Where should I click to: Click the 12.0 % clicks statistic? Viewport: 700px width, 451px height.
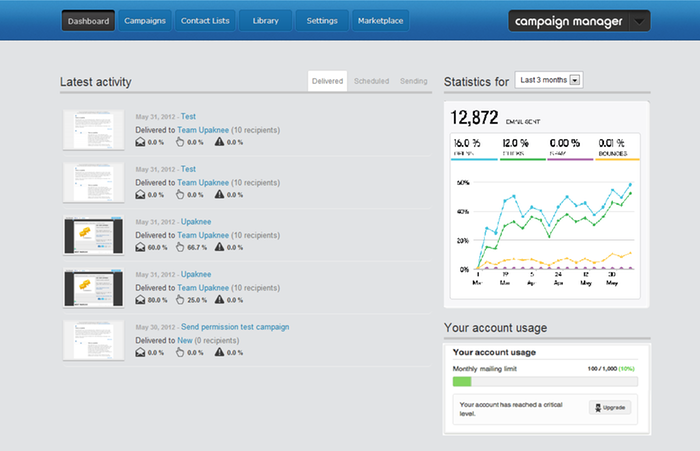(522, 147)
